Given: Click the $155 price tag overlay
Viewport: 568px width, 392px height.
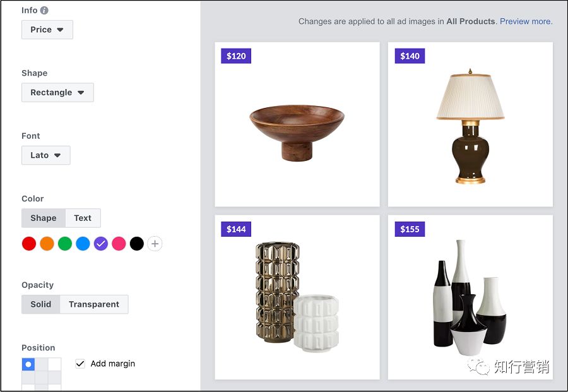Looking at the screenshot, I should [x=410, y=229].
